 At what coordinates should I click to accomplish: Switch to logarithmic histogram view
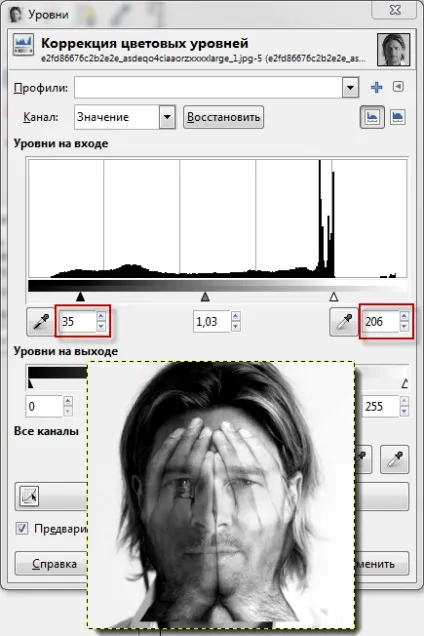click(x=397, y=117)
